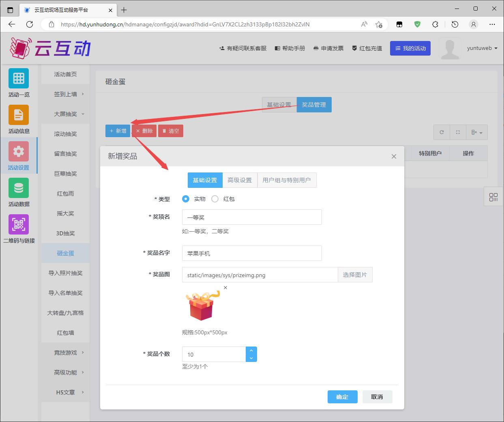
Task: Click the 奖品名字 input field
Action: coord(252,253)
